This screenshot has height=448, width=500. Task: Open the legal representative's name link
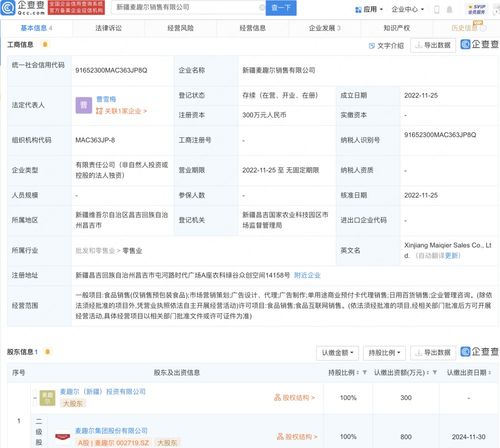pyautogui.click(x=106, y=99)
